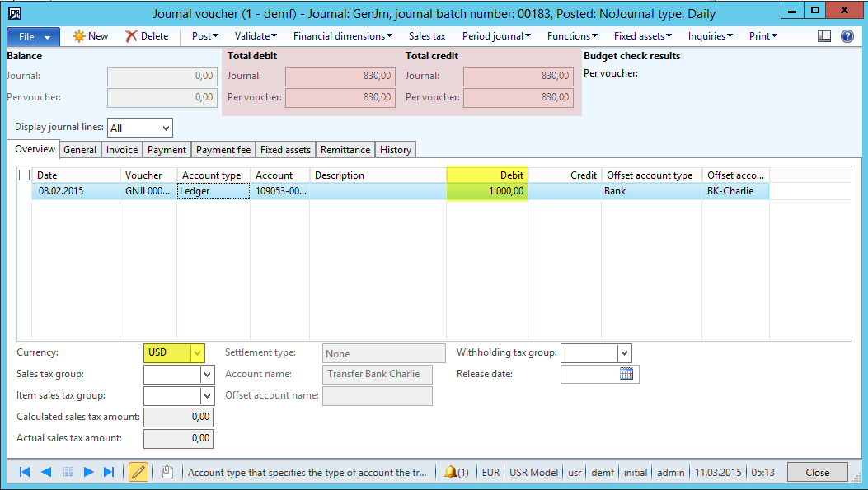Tick the select-all checkbox in grid header
Viewport: 868px width, 490px height.
point(24,175)
